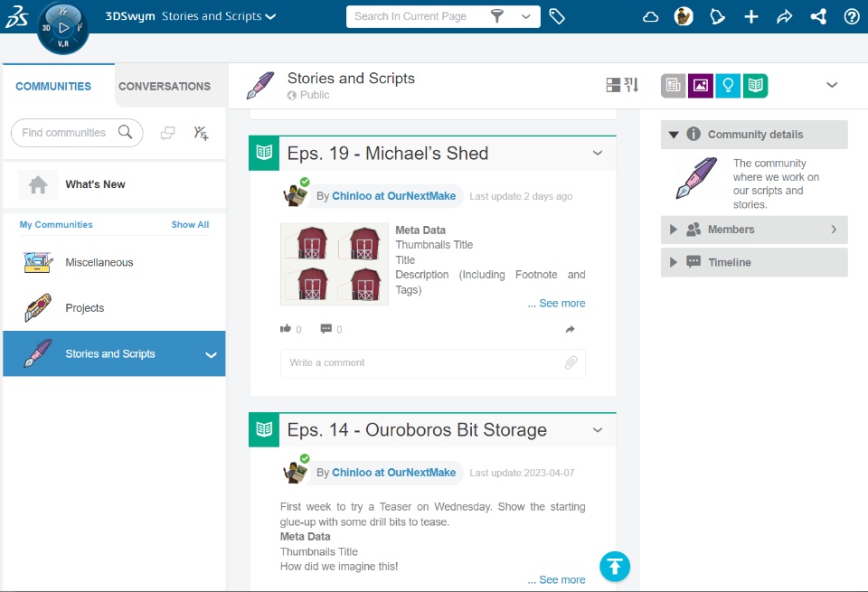This screenshot has width=868, height=592.
Task: Click Show All communities link
Action: (190, 225)
